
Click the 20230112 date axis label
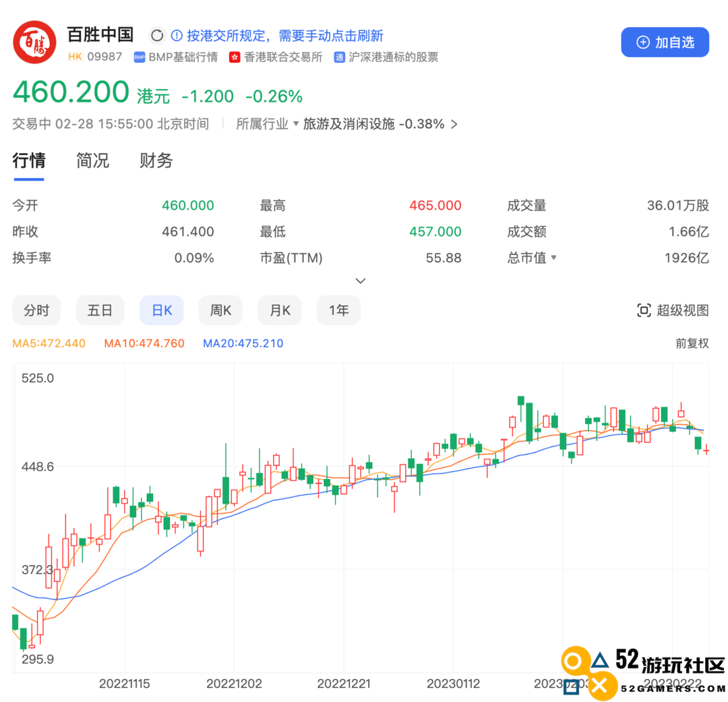tap(453, 684)
